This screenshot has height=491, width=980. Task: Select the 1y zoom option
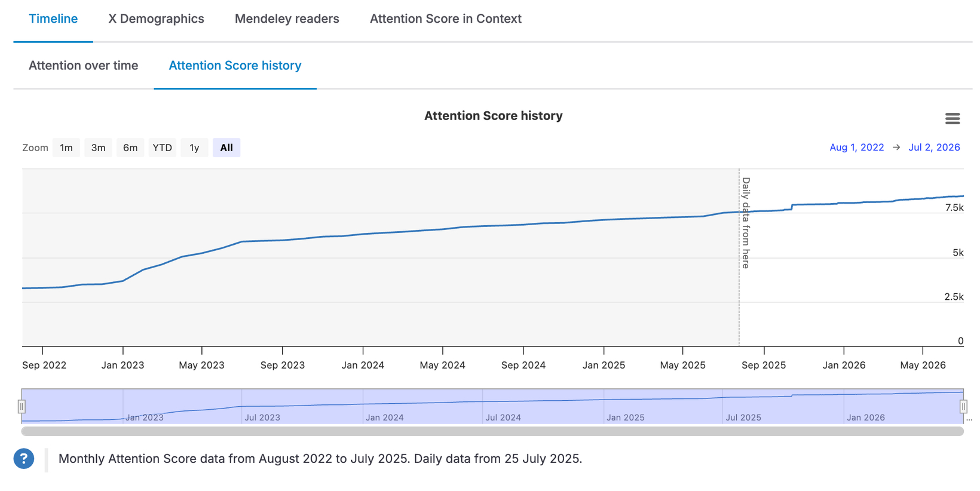194,148
